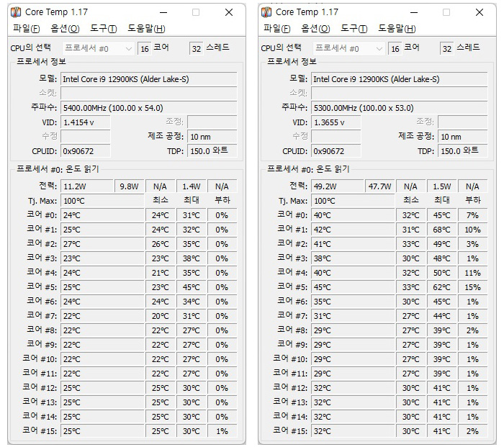Image resolution: width=504 pixels, height=447 pixels.
Task: Click 10 nm value in left window
Action: click(x=212, y=137)
